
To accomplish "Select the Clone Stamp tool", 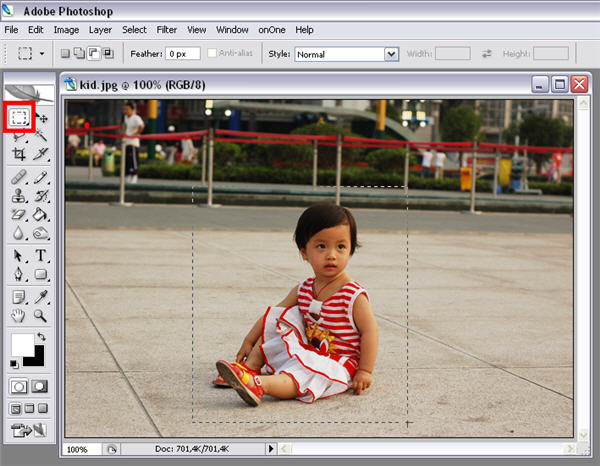I will click(19, 196).
